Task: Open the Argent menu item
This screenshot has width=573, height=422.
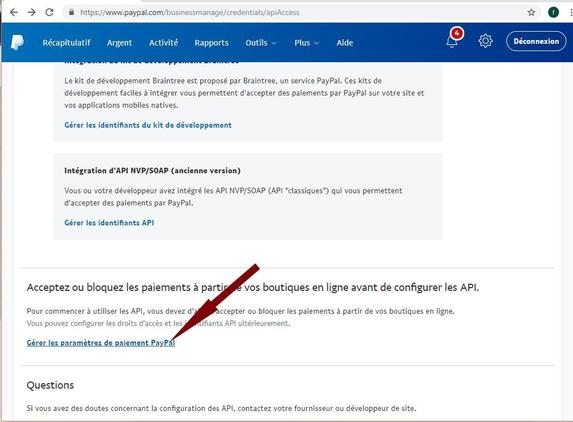Action: point(119,43)
